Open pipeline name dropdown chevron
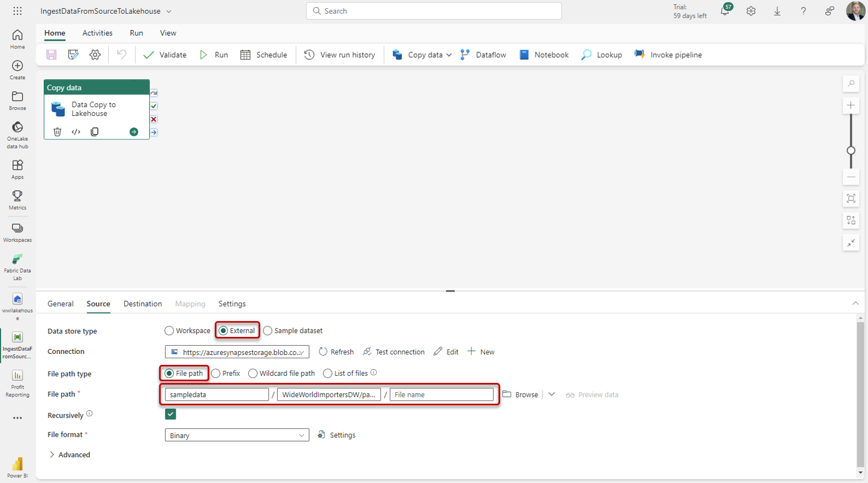The image size is (868, 483). pos(169,12)
